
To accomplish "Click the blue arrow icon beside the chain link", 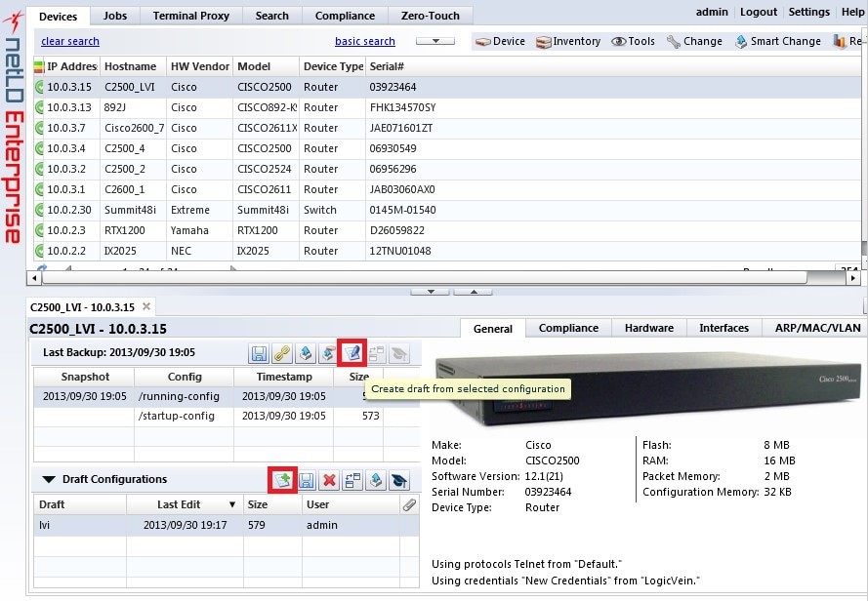I will tap(306, 353).
